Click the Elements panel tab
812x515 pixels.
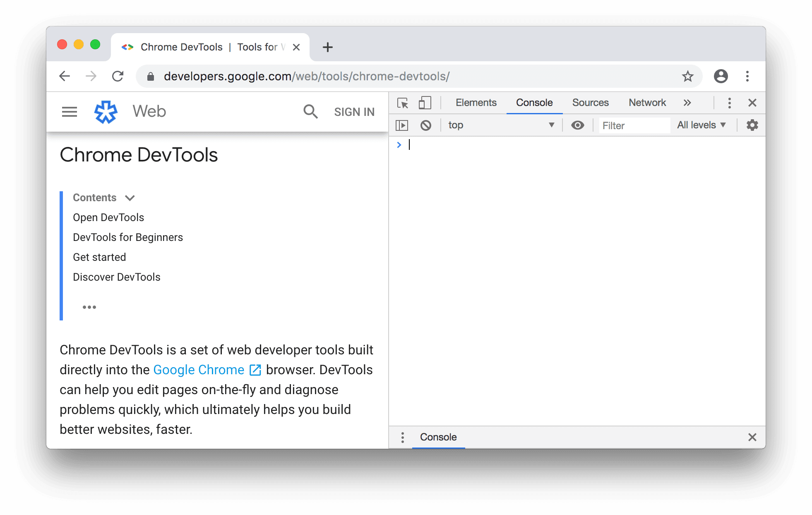tap(476, 102)
